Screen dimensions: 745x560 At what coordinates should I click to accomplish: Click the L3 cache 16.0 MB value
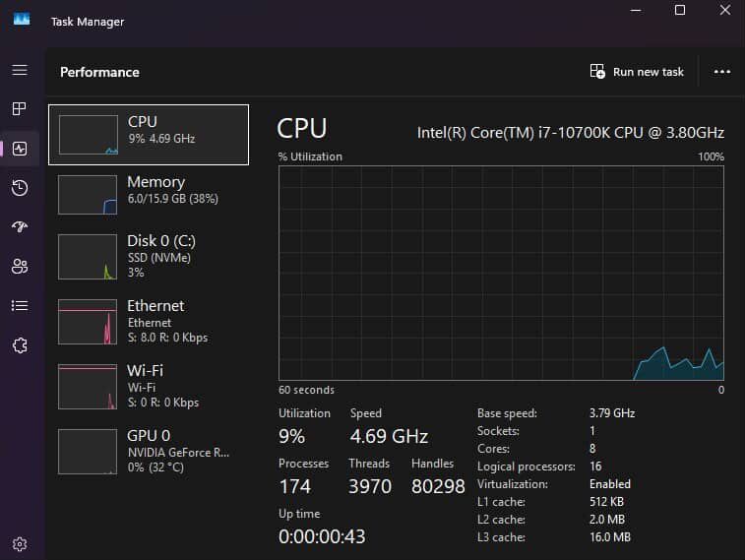[609, 537]
